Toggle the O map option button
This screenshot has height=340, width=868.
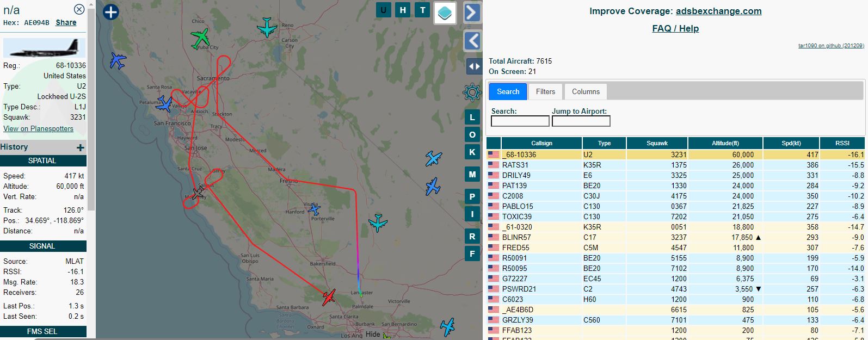(472, 134)
